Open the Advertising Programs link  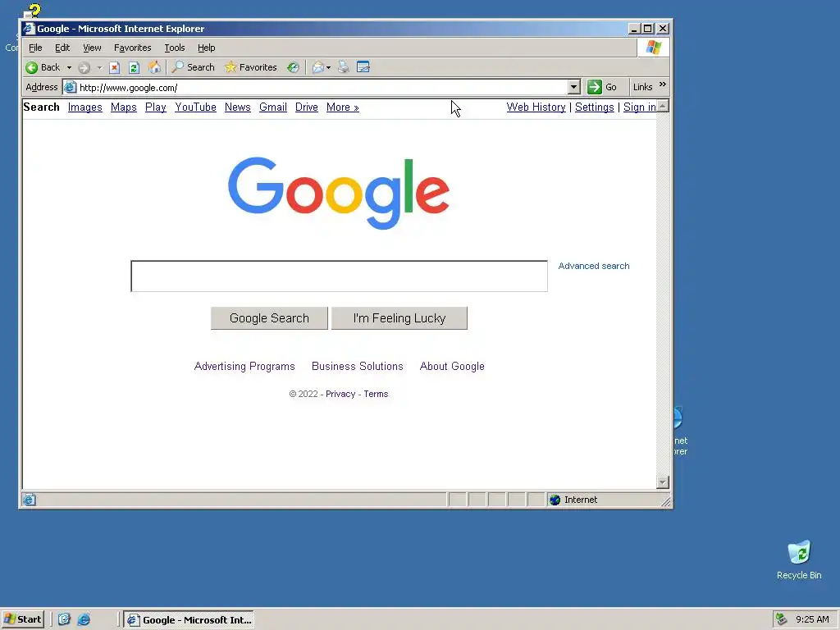pos(244,367)
